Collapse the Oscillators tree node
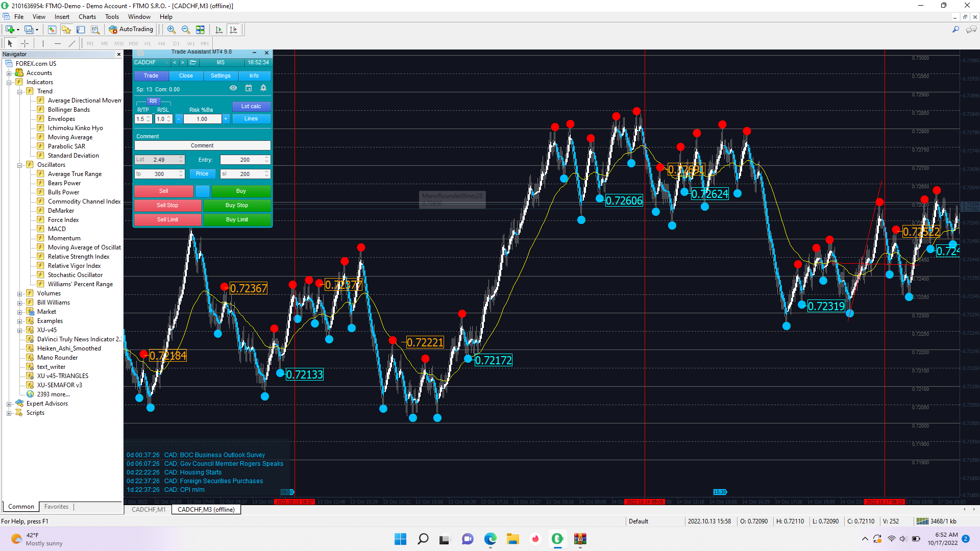 19,165
